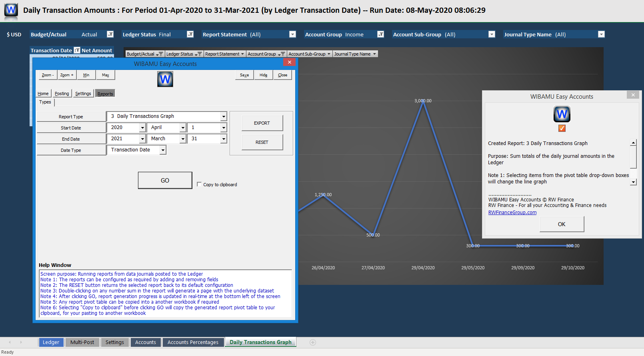Click the popup message scrollbar up arrow
This screenshot has height=356, width=644.
pyautogui.click(x=633, y=143)
